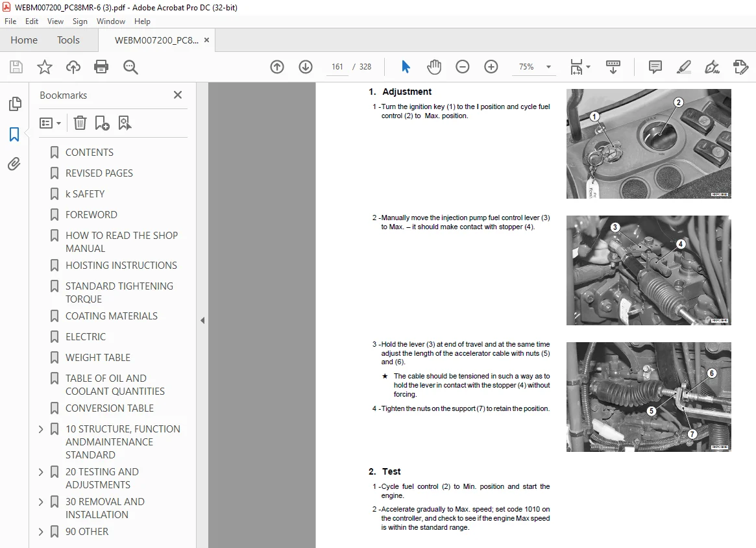Jump to k SAFETY bookmark
The width and height of the screenshot is (756, 548).
[85, 194]
